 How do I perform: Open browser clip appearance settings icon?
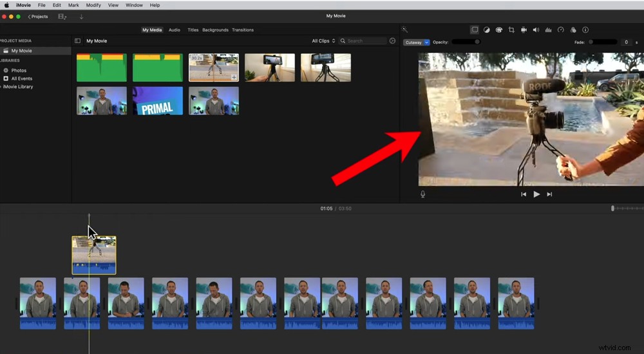[392, 41]
